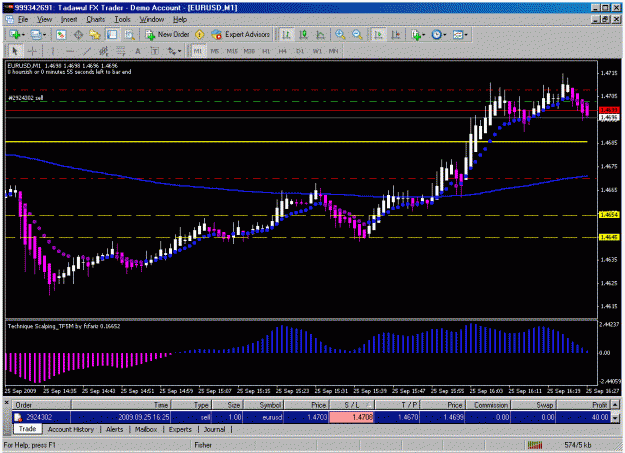Zoom out of the chart
The image size is (625, 453).
tap(357, 35)
